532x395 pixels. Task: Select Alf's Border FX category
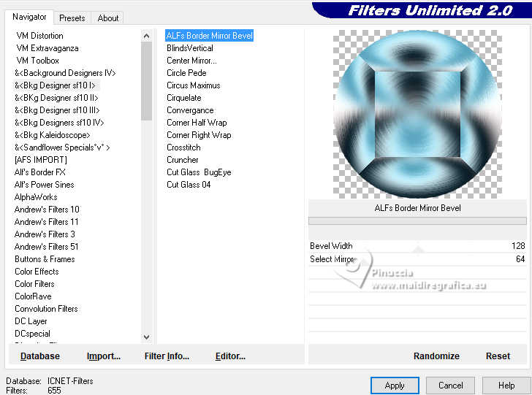(x=39, y=172)
